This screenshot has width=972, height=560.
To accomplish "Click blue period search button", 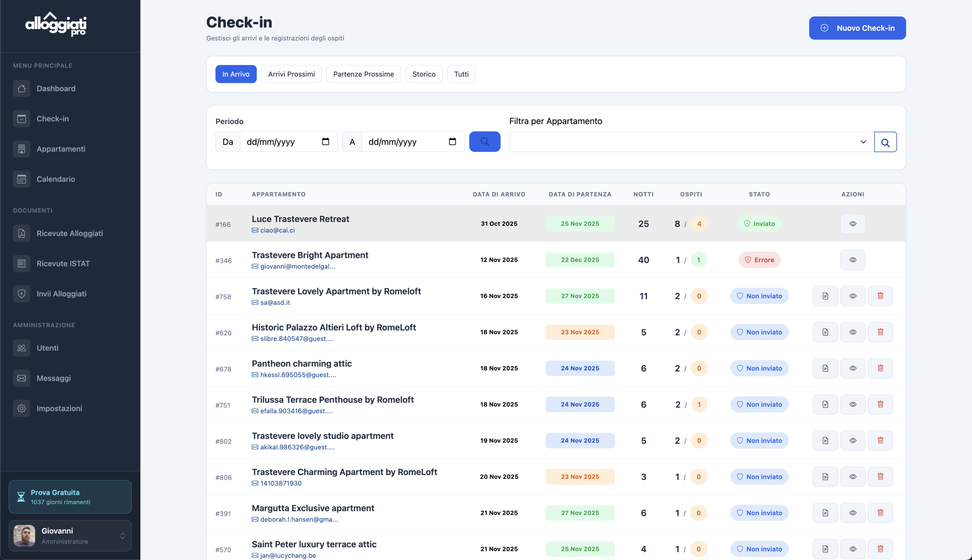I will click(x=484, y=142).
